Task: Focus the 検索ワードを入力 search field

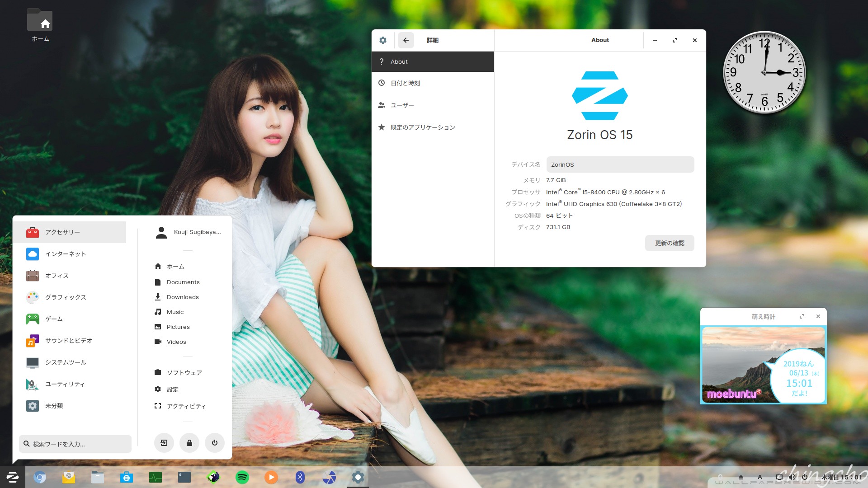Action: [75, 444]
